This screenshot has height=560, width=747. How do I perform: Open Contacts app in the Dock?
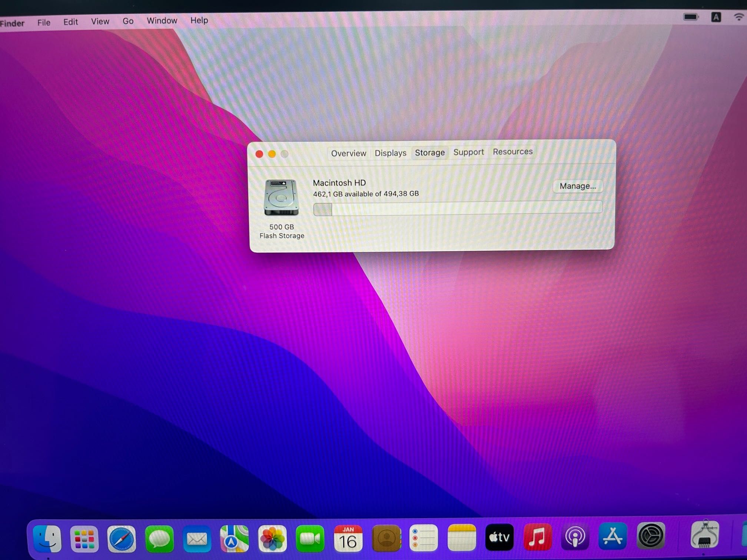(386, 538)
